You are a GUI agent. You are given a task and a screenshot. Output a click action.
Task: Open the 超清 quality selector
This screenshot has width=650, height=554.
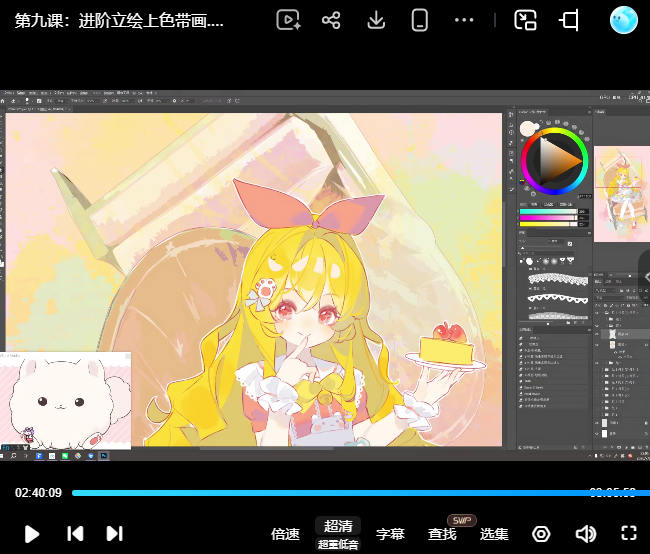338,526
